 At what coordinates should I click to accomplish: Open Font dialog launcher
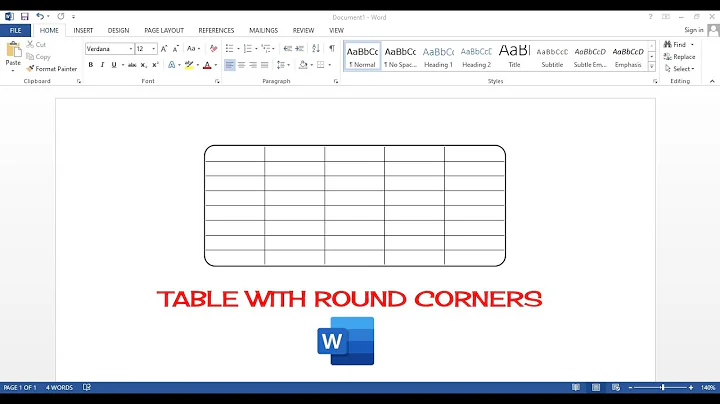pos(217,81)
